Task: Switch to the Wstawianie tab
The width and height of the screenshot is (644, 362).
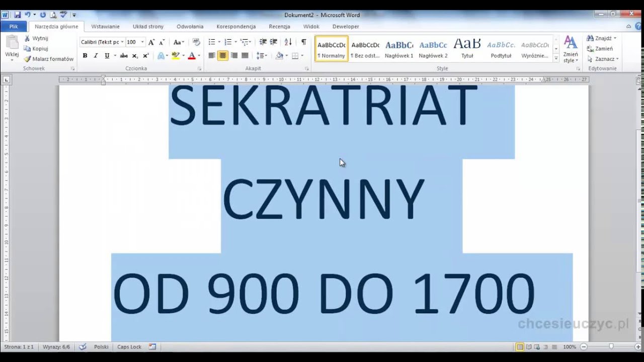Action: (x=105, y=26)
